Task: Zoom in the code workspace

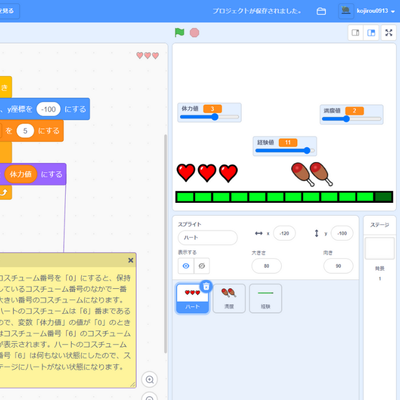Action: 150,380
